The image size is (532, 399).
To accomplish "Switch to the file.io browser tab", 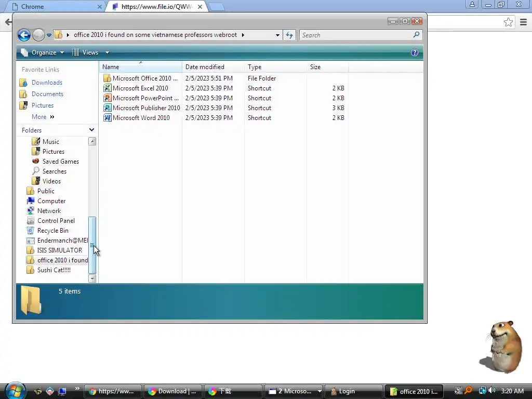I will (157, 6).
